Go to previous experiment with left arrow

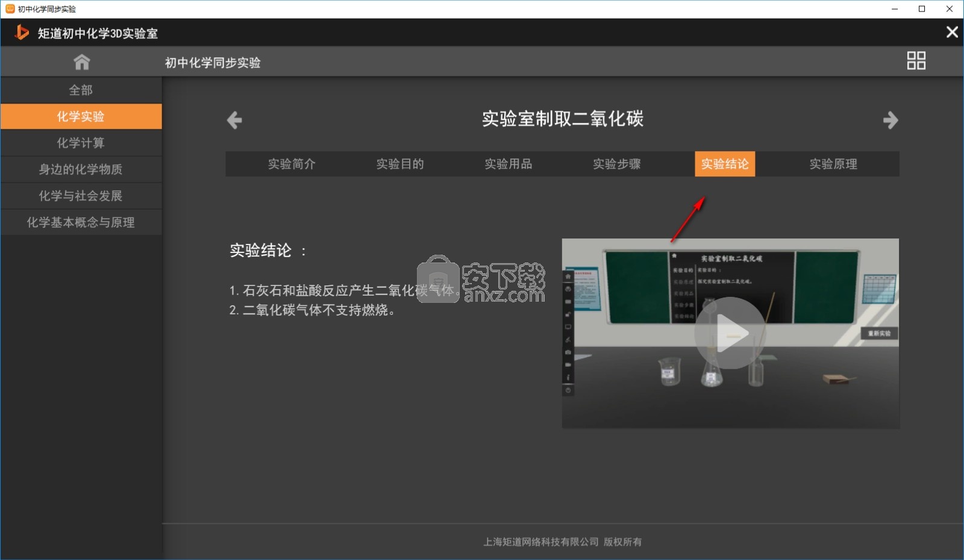[x=234, y=120]
